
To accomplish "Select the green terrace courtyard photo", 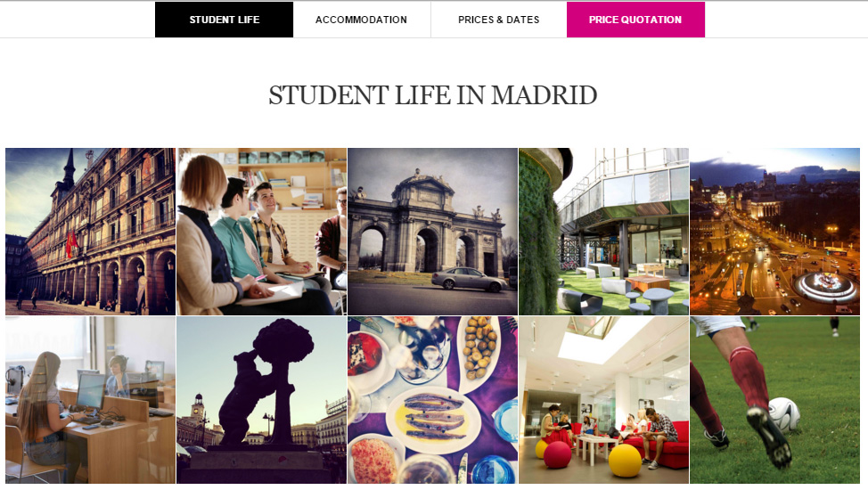I will [603, 232].
